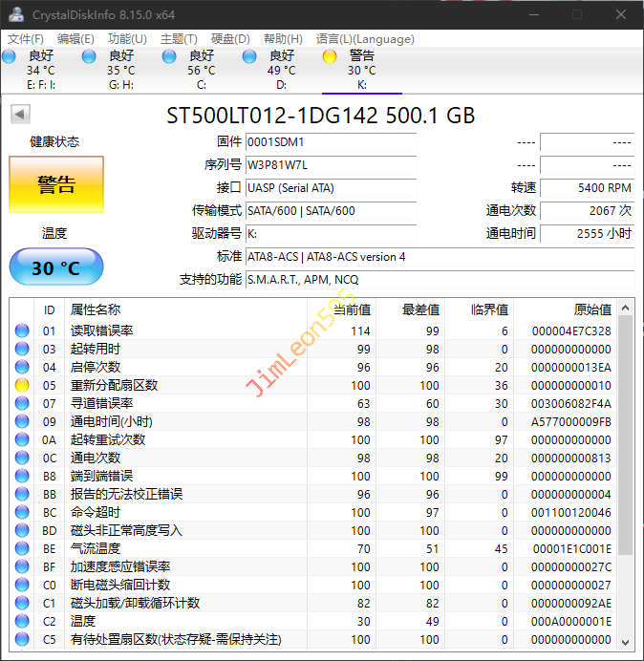Click the previous disk arrow button
Screen dimensions: 644x661
pyautogui.click(x=19, y=115)
